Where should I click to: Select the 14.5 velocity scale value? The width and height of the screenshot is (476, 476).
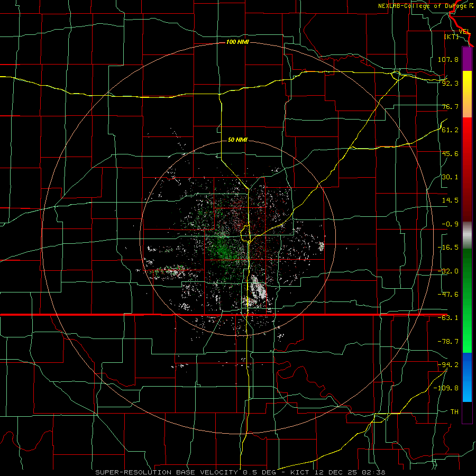[450, 200]
